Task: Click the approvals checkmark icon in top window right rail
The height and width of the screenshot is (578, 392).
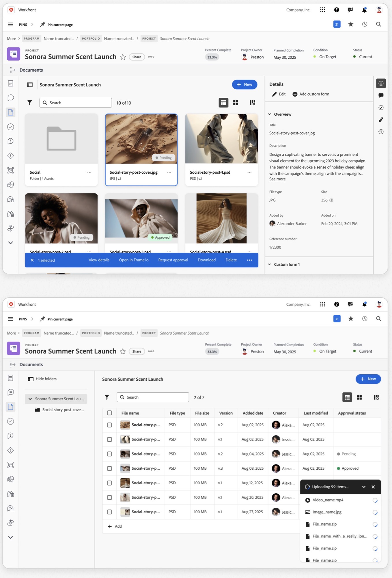Action: coord(381,108)
